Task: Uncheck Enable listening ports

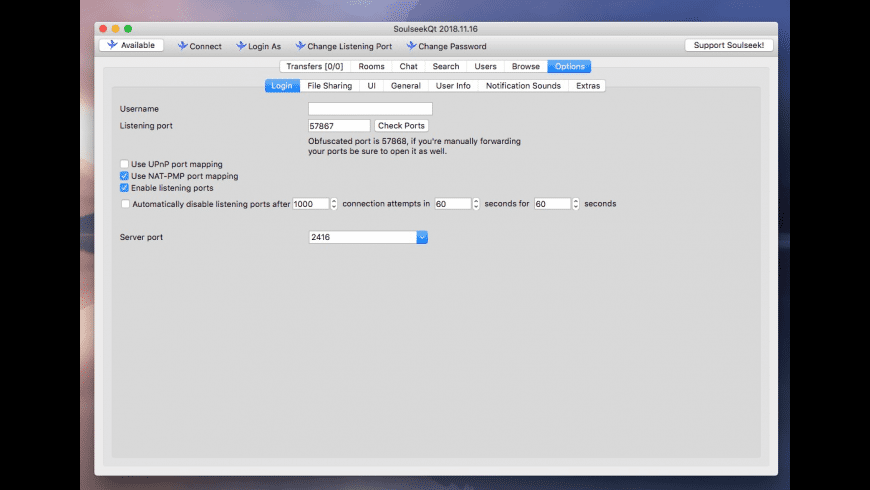Action: click(x=124, y=188)
